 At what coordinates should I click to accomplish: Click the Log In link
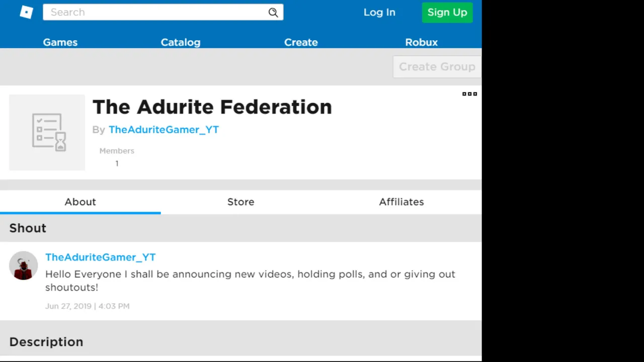pos(379,13)
